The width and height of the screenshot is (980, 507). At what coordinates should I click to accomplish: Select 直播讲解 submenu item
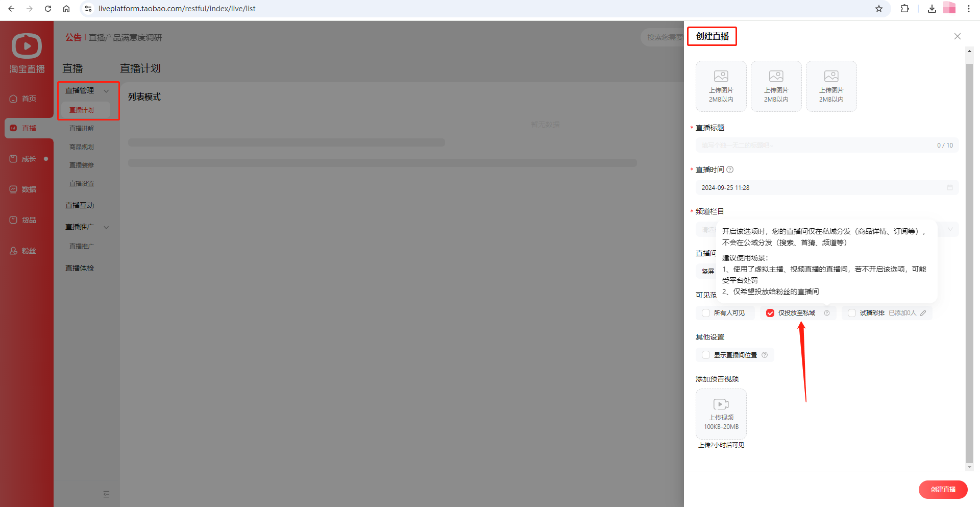82,128
